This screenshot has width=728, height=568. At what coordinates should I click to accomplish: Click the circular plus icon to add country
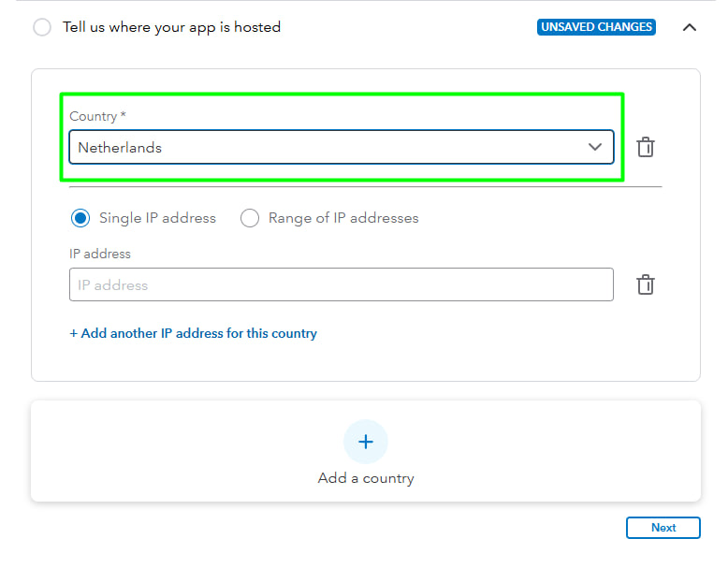(366, 442)
